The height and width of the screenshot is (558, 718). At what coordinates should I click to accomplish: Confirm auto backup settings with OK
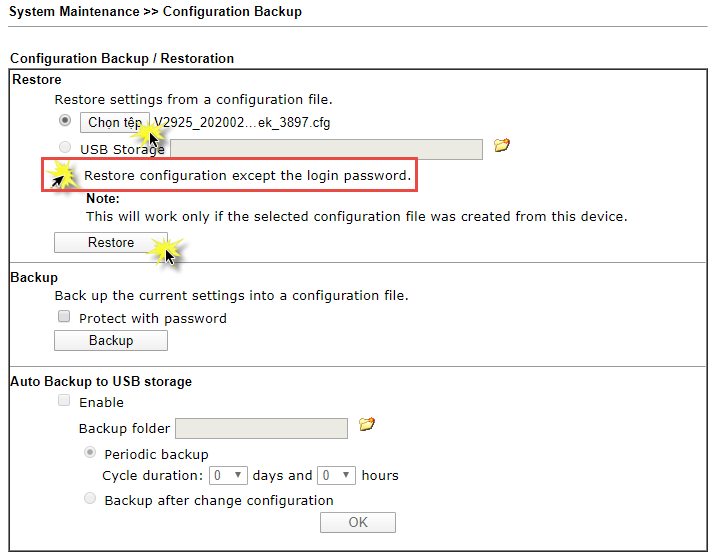[358, 522]
